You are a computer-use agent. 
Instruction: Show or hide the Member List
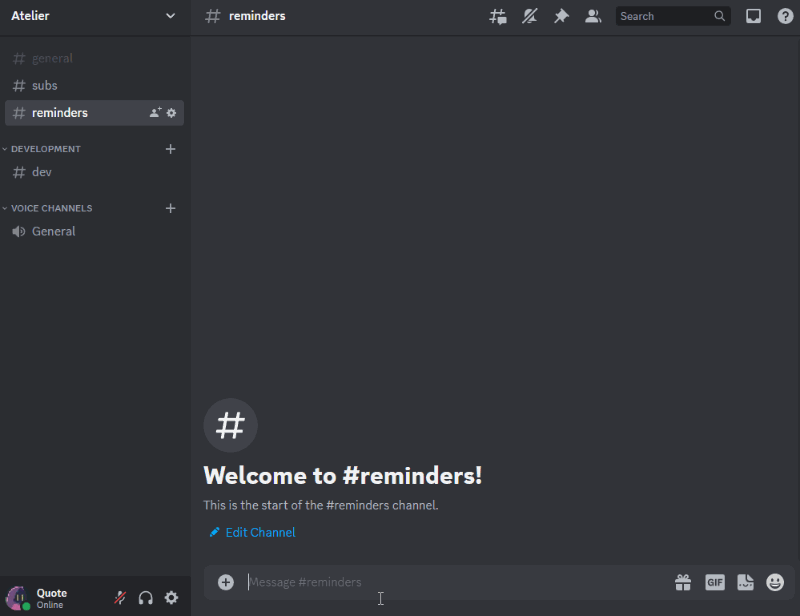[593, 16]
